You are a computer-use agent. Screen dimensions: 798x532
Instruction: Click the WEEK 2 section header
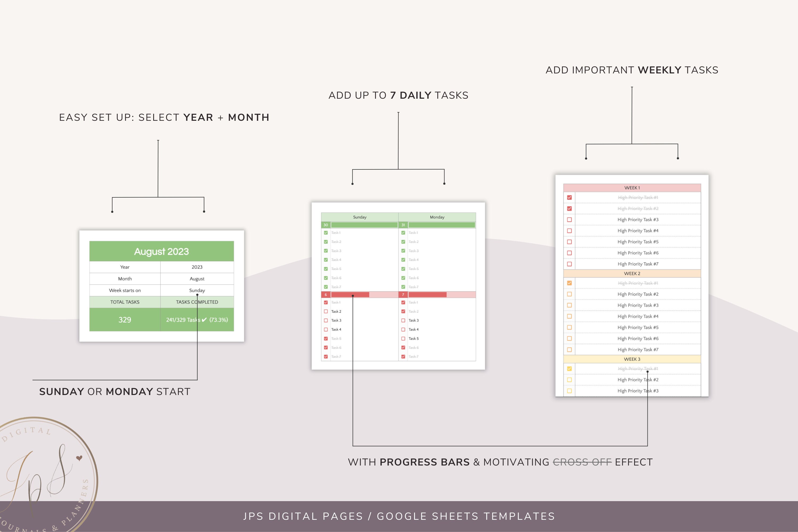click(x=632, y=273)
